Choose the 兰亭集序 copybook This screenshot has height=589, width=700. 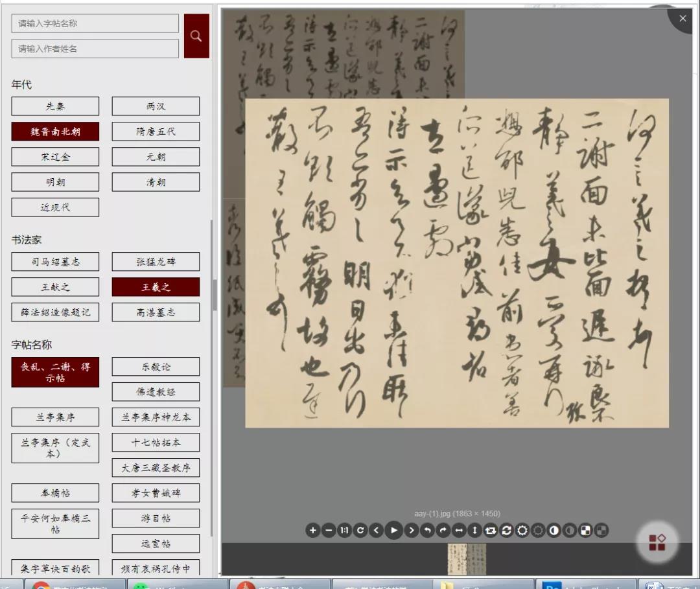coord(55,417)
